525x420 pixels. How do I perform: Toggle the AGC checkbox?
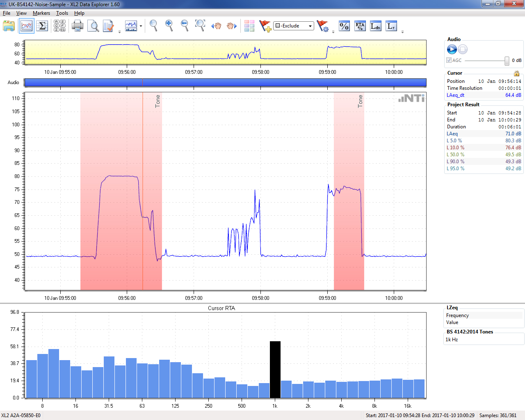[449, 60]
